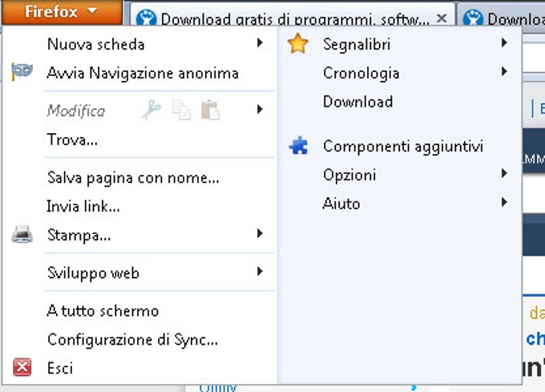
Task: Open the orange Firefox menu button
Action: (62, 12)
